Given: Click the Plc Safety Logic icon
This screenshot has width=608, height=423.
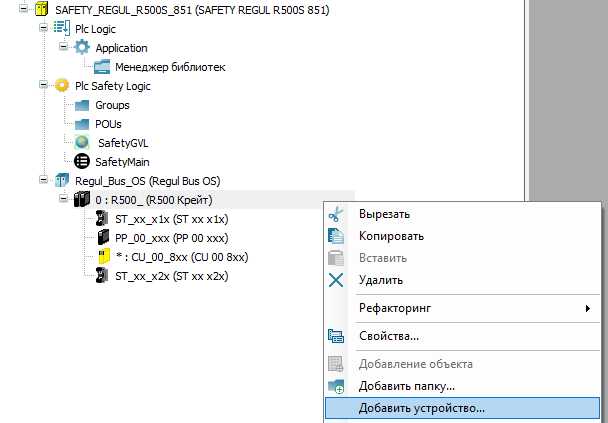Looking at the screenshot, I should click(62, 86).
